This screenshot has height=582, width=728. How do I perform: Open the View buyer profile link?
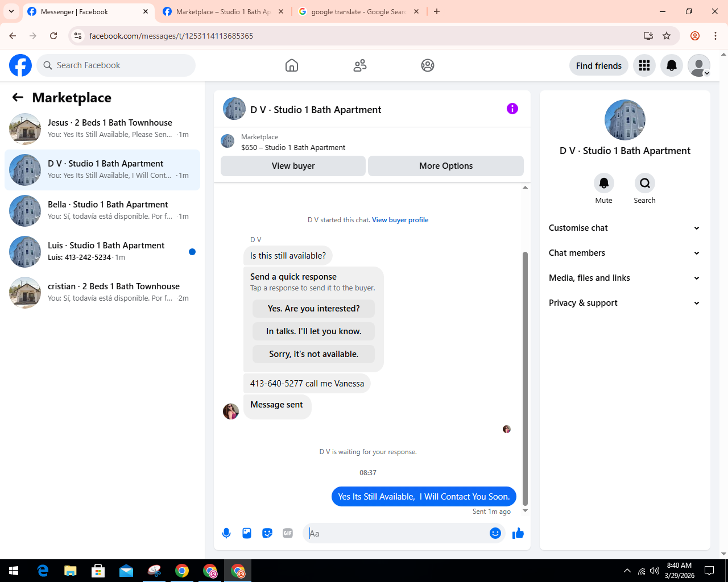coord(400,220)
